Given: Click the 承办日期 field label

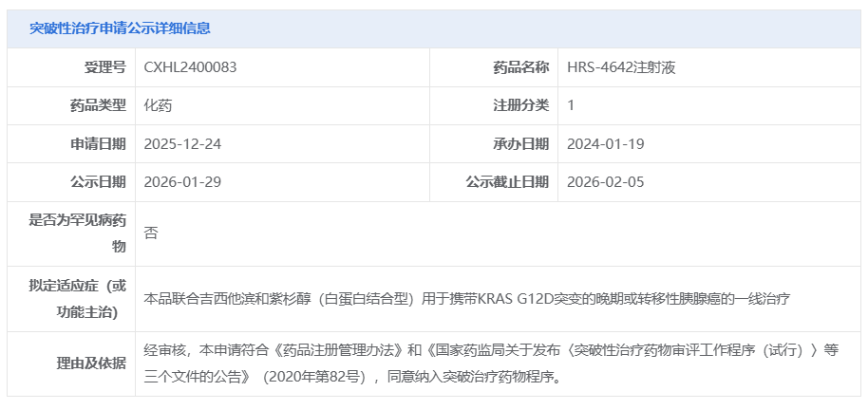Looking at the screenshot, I should 520,143.
